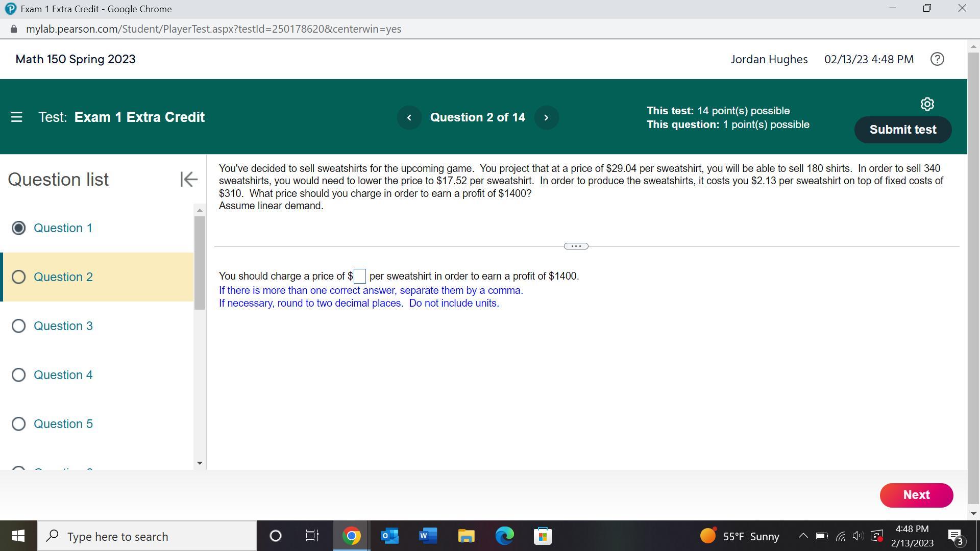Expand the divider ellipsis handle
The image size is (980, 551).
pyautogui.click(x=576, y=246)
